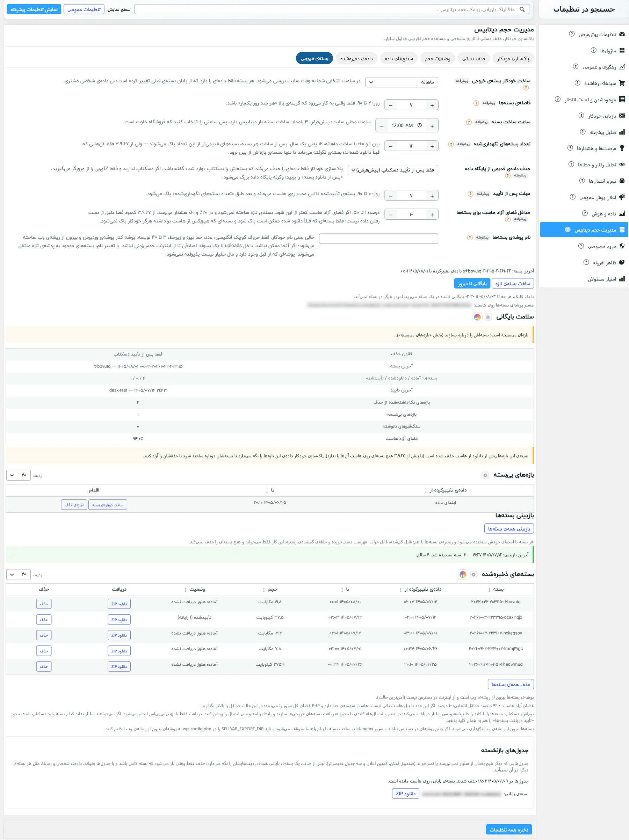629x840 pixels.
Task: Switch to the پاکسازی خودکار tab
Action: click(x=513, y=58)
